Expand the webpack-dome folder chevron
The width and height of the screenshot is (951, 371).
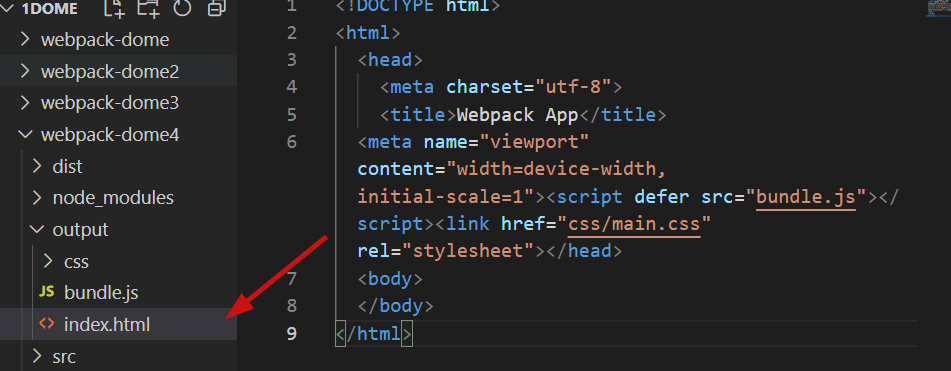click(x=25, y=39)
